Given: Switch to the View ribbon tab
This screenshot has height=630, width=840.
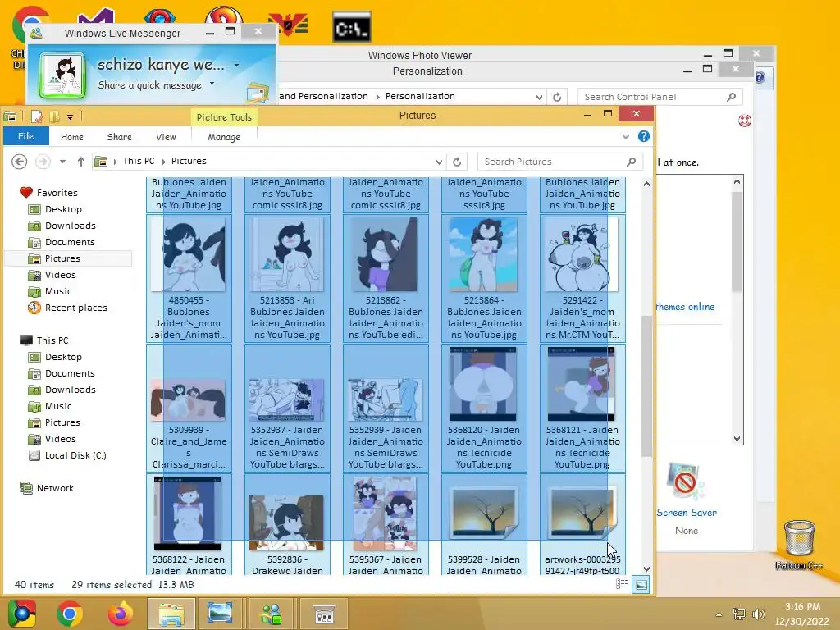Looking at the screenshot, I should click(x=166, y=137).
